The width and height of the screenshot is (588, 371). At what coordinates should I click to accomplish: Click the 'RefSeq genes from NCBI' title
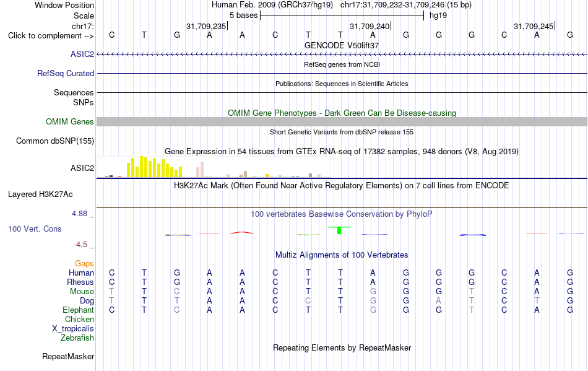(x=342, y=64)
